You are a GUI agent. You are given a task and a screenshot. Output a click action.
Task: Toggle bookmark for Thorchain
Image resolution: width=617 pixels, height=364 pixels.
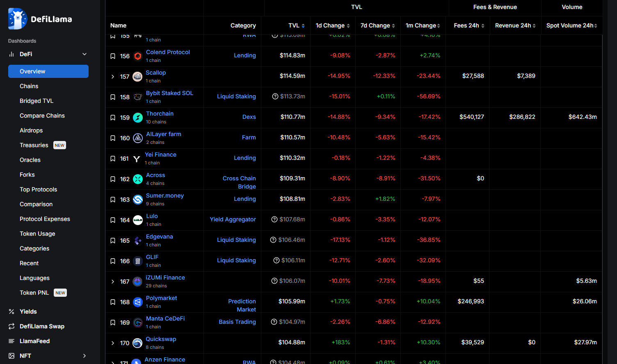point(113,118)
